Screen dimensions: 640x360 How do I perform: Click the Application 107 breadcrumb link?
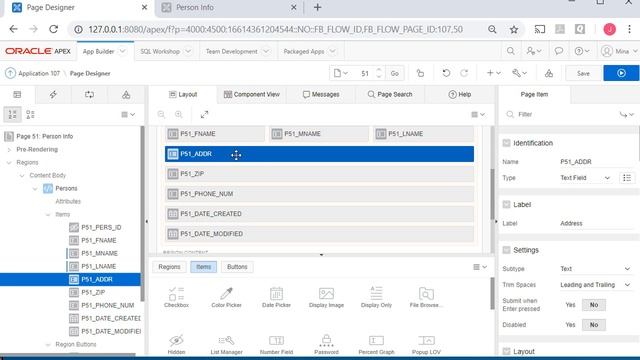tap(39, 73)
